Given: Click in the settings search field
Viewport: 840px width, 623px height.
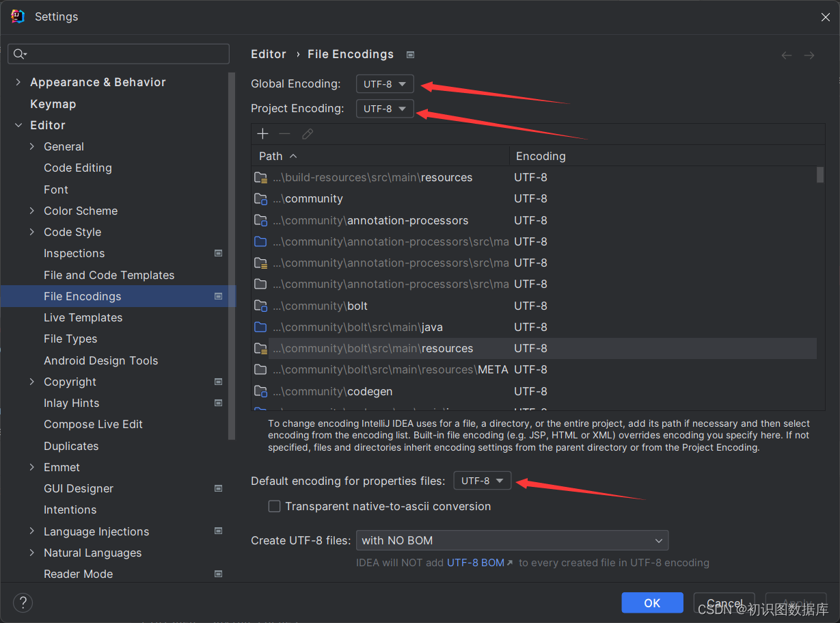Looking at the screenshot, I should click(119, 54).
